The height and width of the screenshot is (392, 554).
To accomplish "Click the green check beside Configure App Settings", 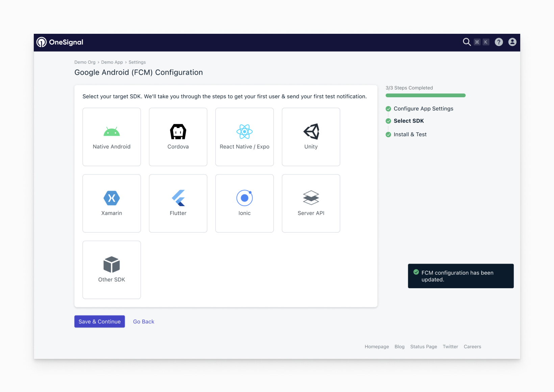I will pyautogui.click(x=388, y=109).
